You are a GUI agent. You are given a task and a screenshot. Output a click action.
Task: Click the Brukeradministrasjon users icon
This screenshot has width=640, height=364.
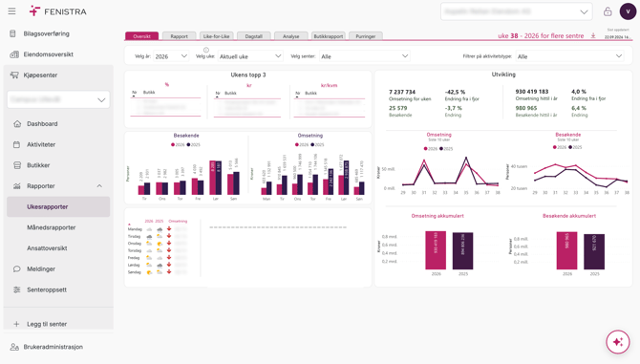pyautogui.click(x=14, y=347)
